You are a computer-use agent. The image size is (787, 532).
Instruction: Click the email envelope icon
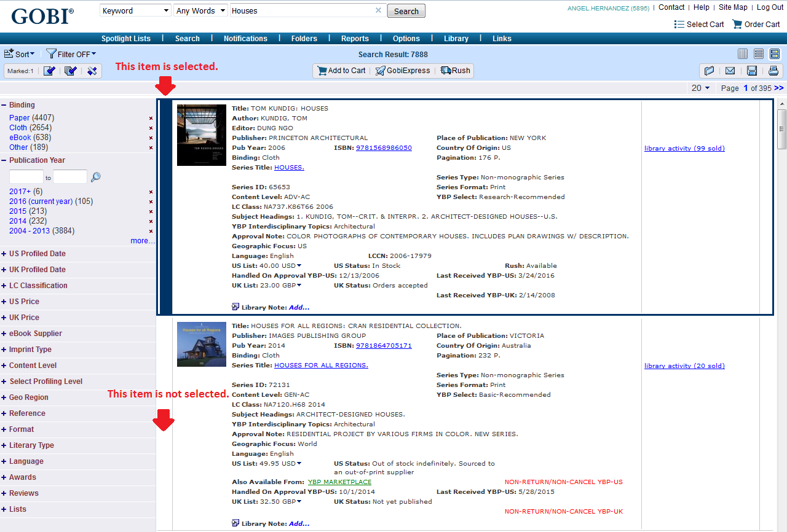[x=730, y=71]
